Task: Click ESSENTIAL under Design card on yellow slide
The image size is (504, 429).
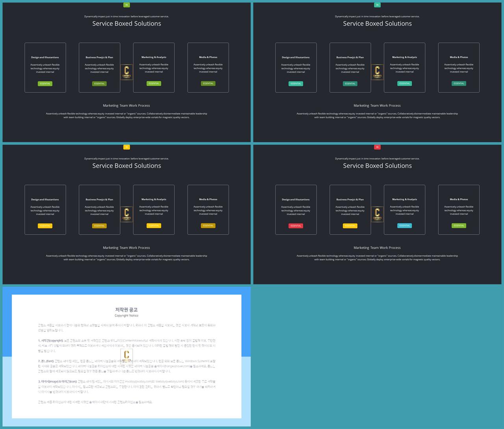Action: 45,226
